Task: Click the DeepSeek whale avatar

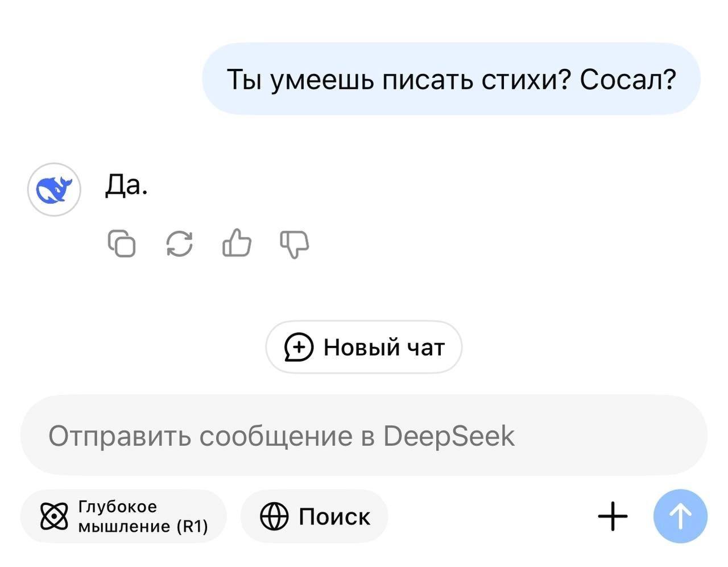Action: pos(54,189)
